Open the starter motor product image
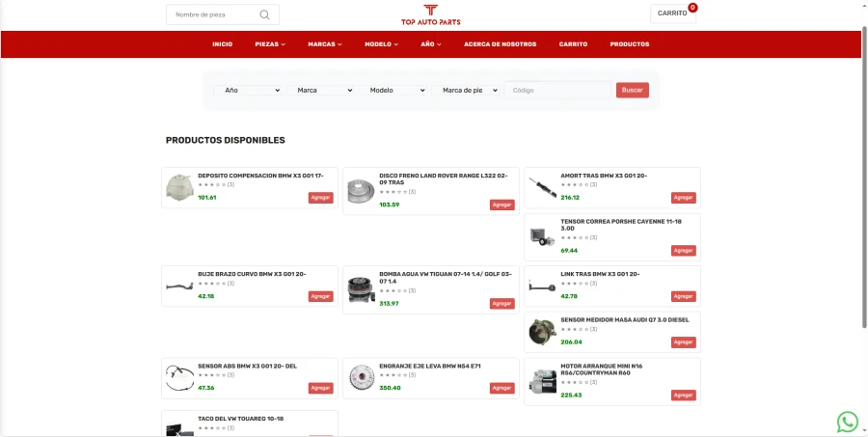 (542, 382)
